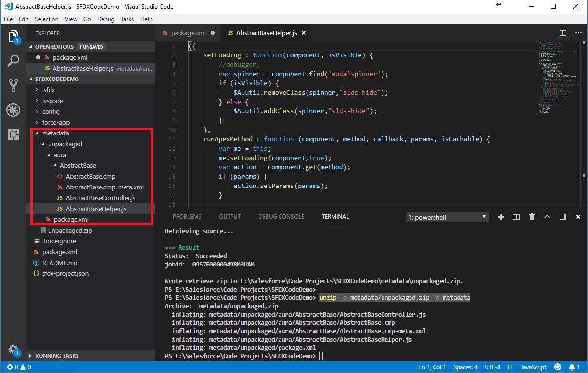
Task: Open AbstractBase.cmp in the tree
Action: [90, 177]
